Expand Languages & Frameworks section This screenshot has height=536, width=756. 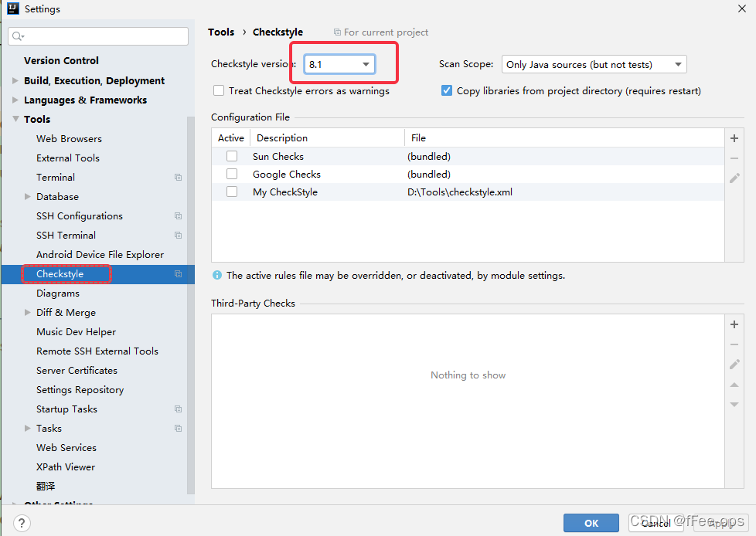tap(15, 100)
